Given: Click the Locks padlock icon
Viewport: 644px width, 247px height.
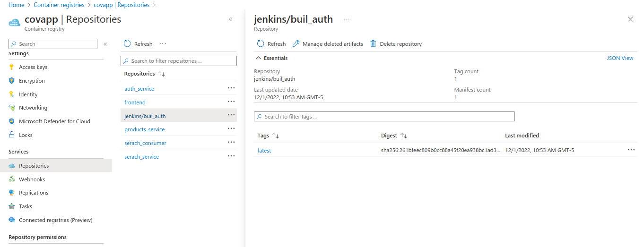Looking at the screenshot, I should click(x=12, y=135).
